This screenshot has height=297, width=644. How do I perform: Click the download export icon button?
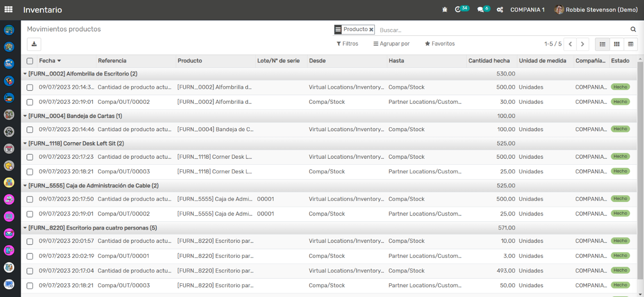coord(34,44)
